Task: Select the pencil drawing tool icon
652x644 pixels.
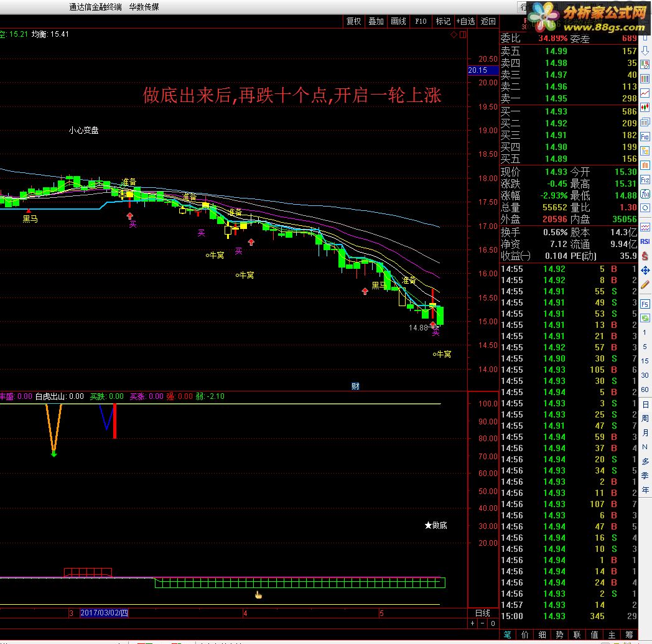Action: [x=645, y=285]
